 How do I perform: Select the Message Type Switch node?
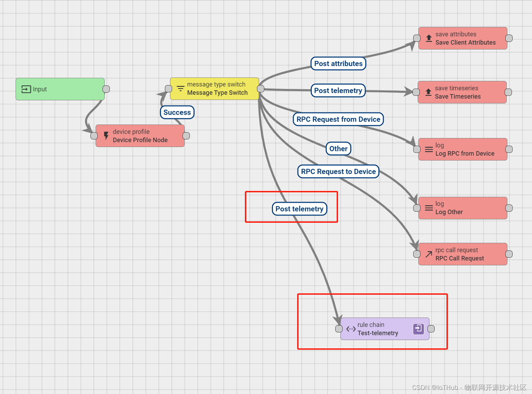point(214,89)
